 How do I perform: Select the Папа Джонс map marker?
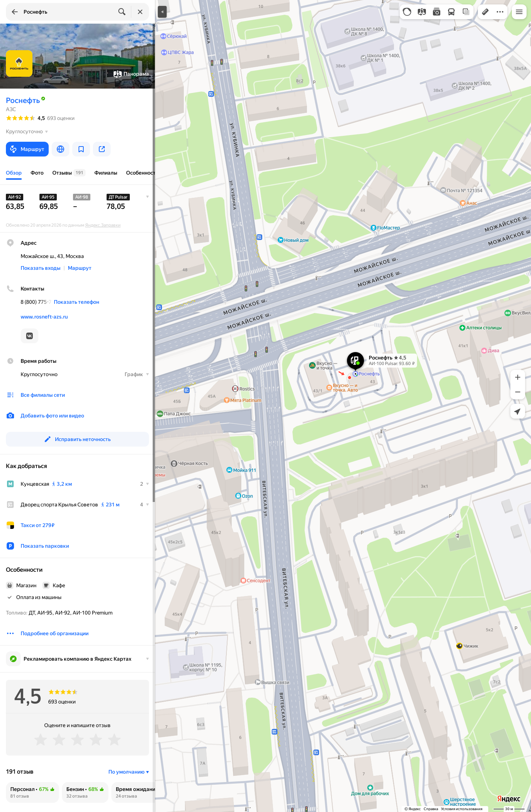pyautogui.click(x=160, y=414)
